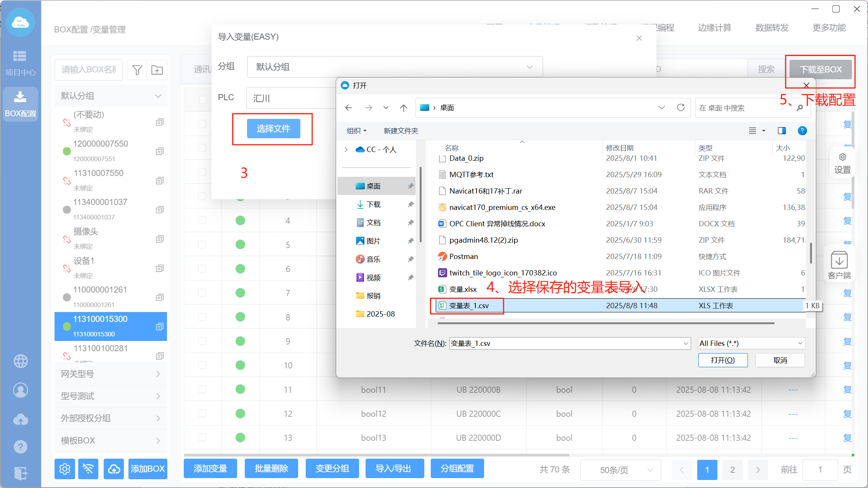Expand the 网关型号 group

pyautogui.click(x=111, y=374)
